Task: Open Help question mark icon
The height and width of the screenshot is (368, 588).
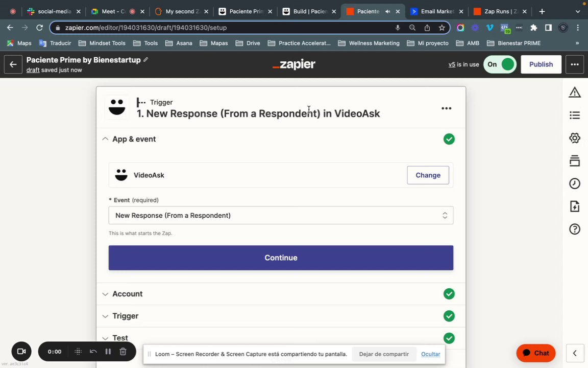Action: (575, 229)
